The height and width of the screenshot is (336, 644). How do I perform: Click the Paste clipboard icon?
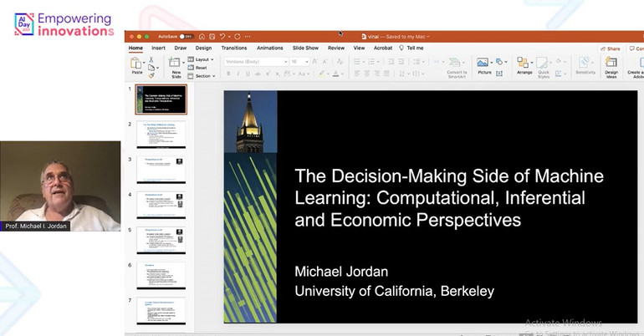coord(135,64)
